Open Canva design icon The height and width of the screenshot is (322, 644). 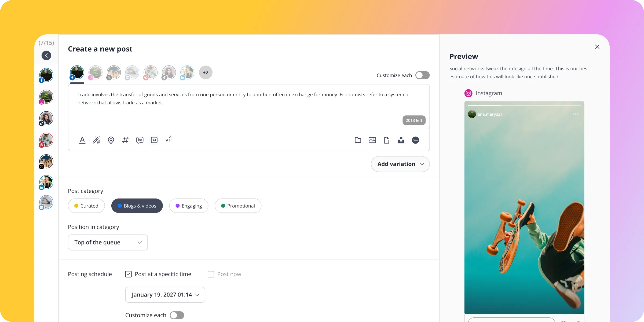pos(415,140)
